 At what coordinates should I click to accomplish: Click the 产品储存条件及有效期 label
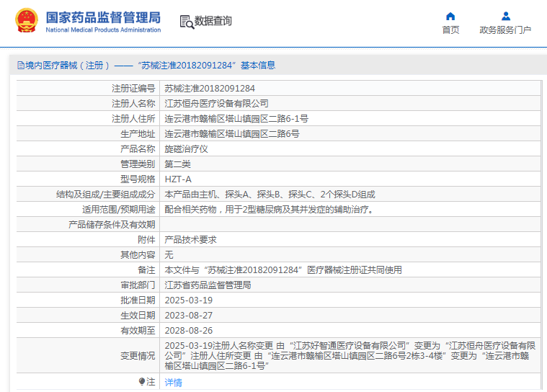pyautogui.click(x=112, y=225)
